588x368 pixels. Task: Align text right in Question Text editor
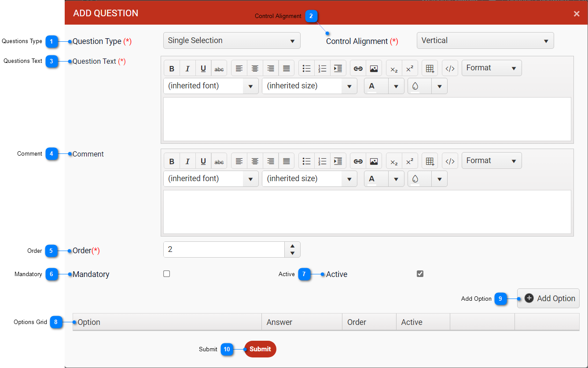(x=271, y=68)
